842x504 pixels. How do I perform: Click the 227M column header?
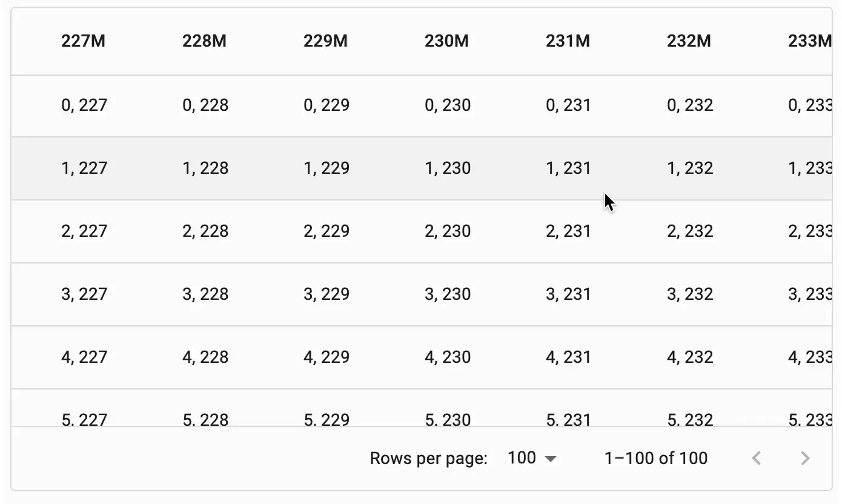pyautogui.click(x=84, y=42)
